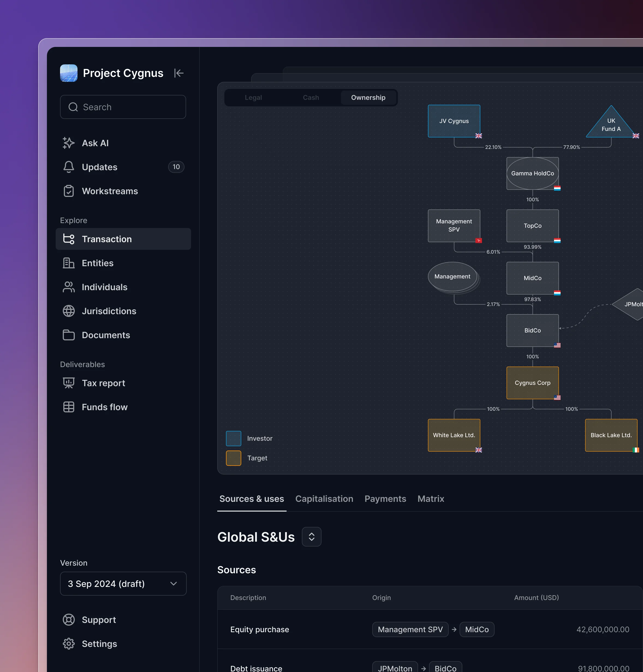The height and width of the screenshot is (672, 643).
Task: Open the Workstreams panel
Action: (x=69, y=191)
